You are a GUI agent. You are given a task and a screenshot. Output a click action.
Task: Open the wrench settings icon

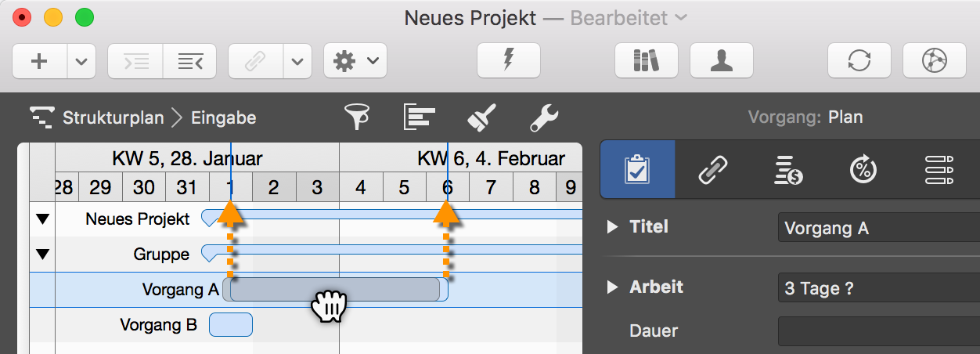pyautogui.click(x=543, y=118)
